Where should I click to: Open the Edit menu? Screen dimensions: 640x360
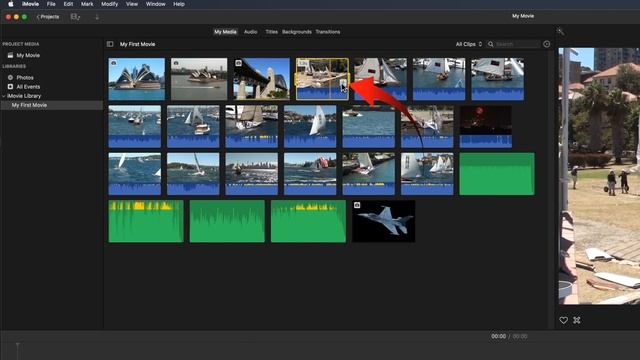(x=68, y=4)
